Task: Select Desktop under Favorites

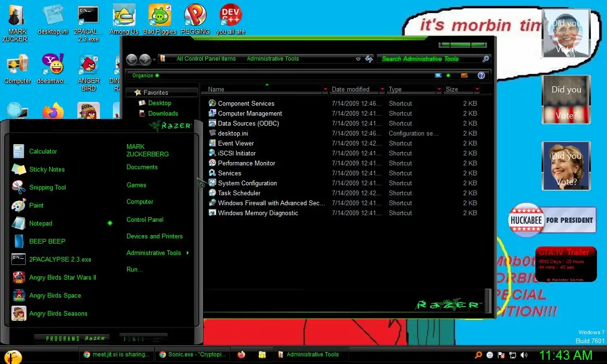Action: click(x=160, y=103)
